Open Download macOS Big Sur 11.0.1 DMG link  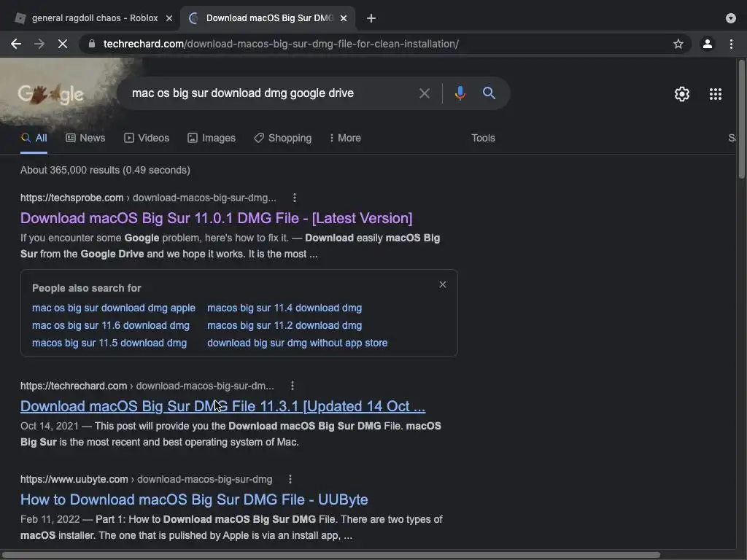tap(216, 218)
